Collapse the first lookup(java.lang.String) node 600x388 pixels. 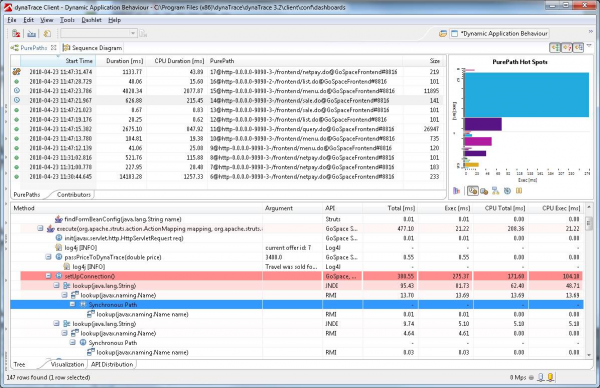[56, 285]
